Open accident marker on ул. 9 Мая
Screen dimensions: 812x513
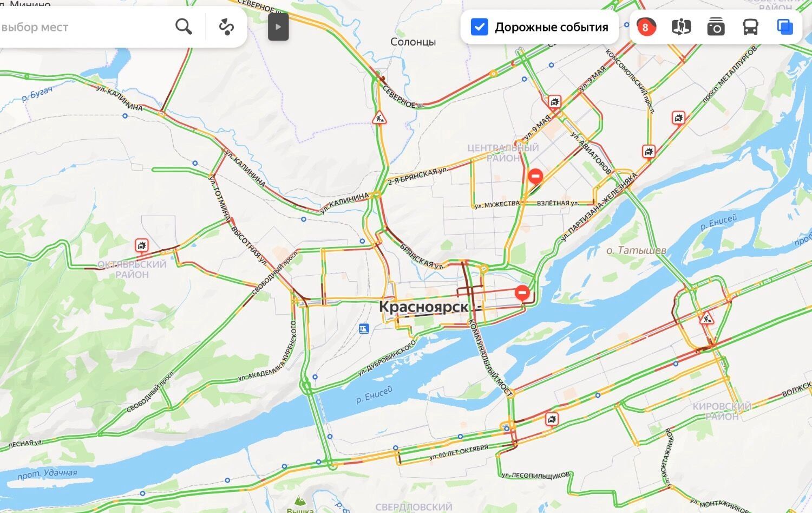(554, 101)
